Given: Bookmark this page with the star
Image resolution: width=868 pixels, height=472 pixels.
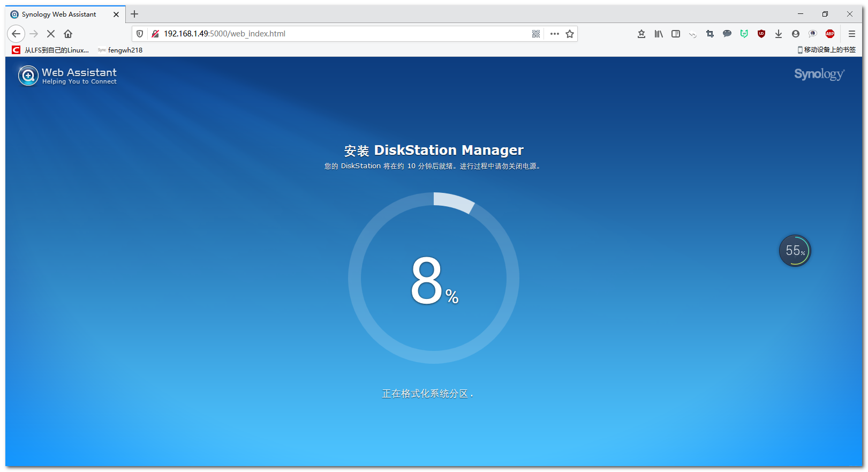Looking at the screenshot, I should (570, 34).
